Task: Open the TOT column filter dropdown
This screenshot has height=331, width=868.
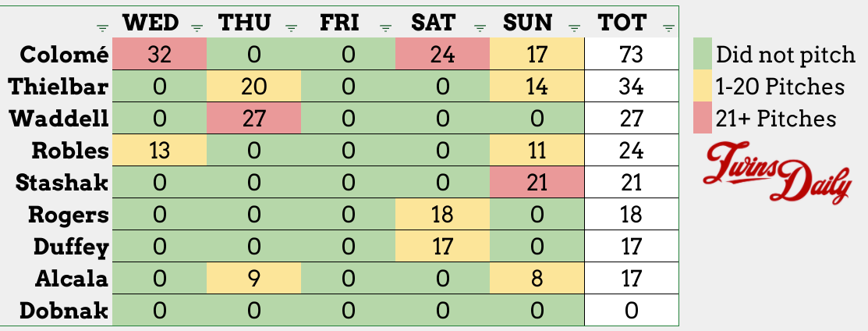Action: [668, 28]
